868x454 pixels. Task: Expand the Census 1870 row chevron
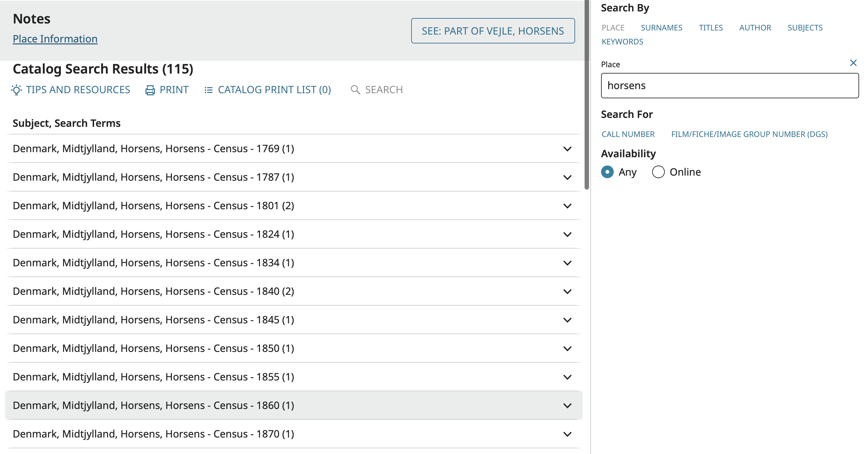pos(567,434)
